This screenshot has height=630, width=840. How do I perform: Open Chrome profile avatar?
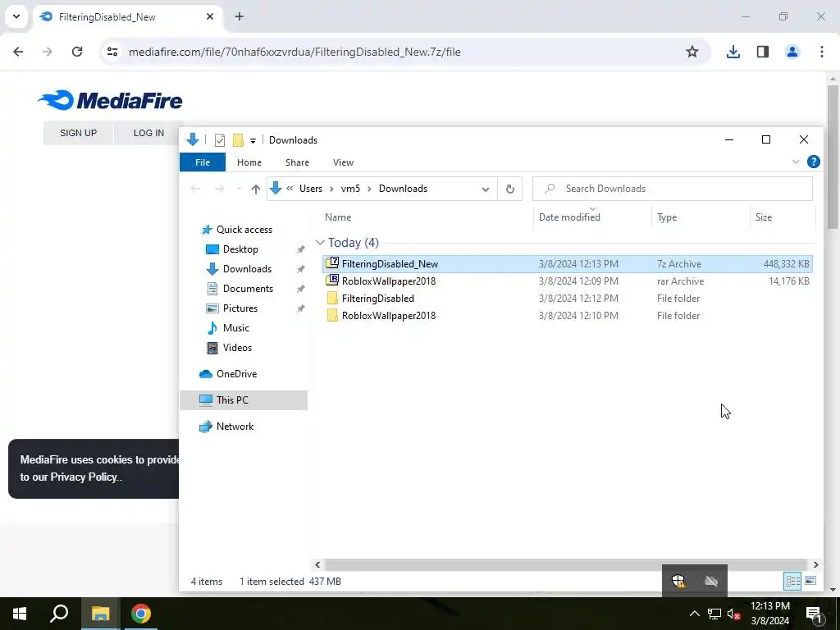pyautogui.click(x=792, y=52)
